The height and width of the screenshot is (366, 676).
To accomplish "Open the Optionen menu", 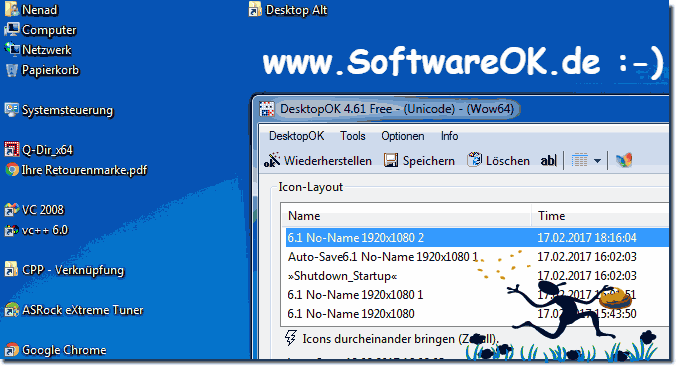I will tap(403, 136).
